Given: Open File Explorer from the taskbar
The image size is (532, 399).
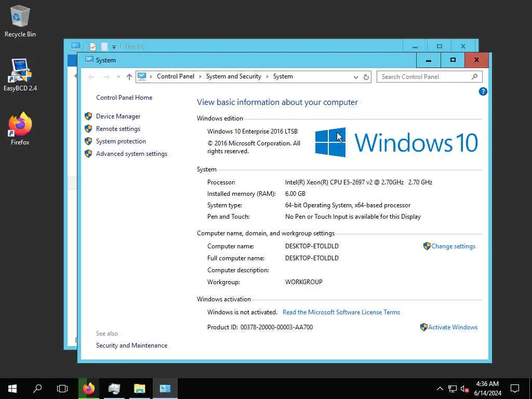Looking at the screenshot, I should tap(139, 389).
